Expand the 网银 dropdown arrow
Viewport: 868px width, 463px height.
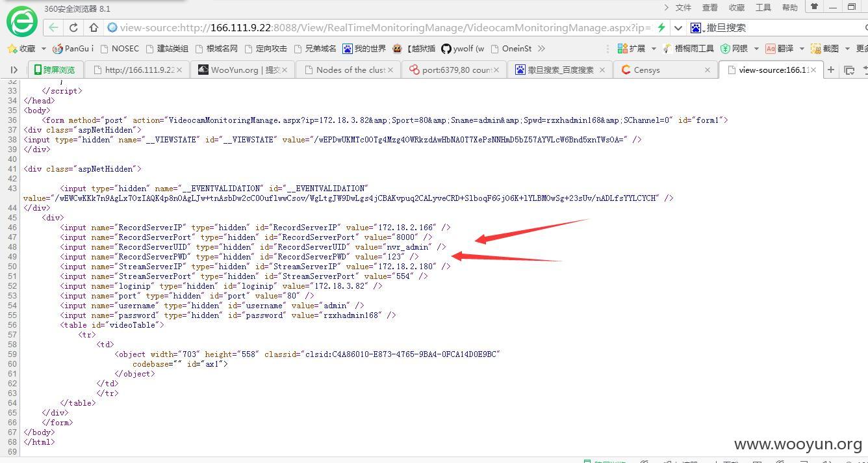pyautogui.click(x=756, y=49)
